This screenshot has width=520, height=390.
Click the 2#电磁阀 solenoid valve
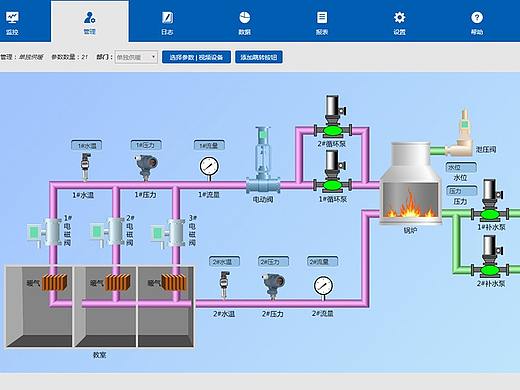(108, 232)
